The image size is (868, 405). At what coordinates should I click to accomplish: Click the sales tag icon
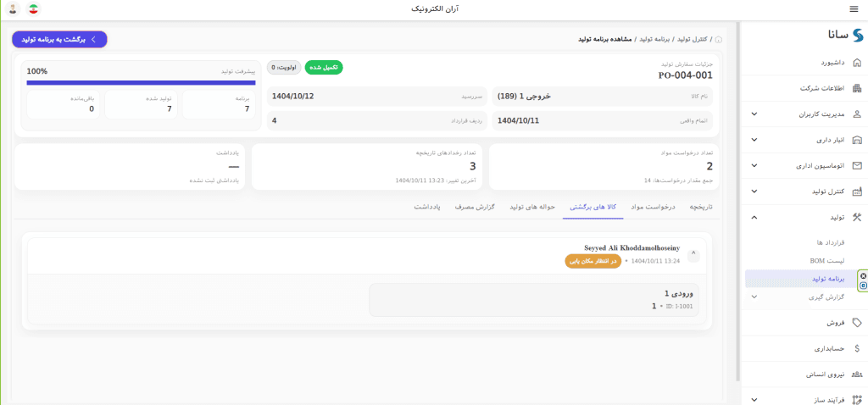click(857, 322)
